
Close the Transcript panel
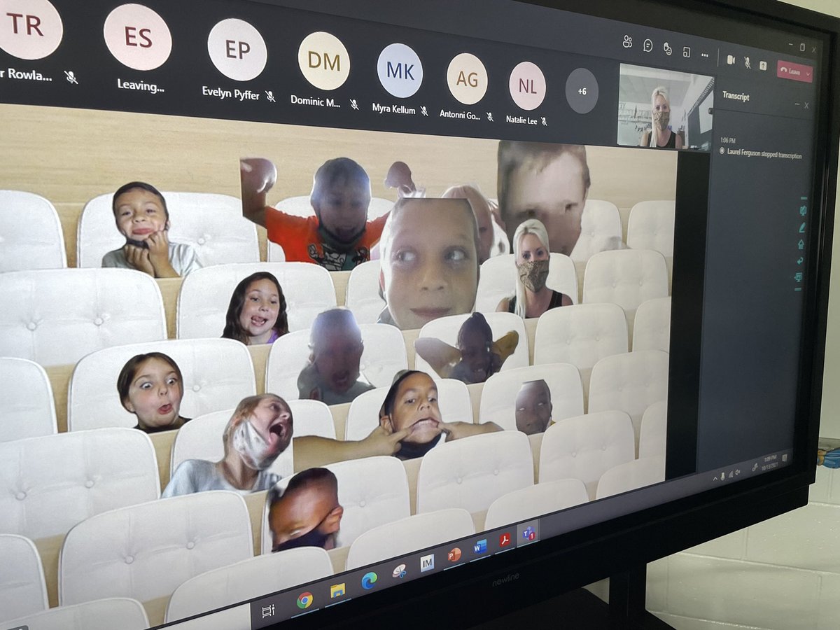pyautogui.click(x=806, y=106)
